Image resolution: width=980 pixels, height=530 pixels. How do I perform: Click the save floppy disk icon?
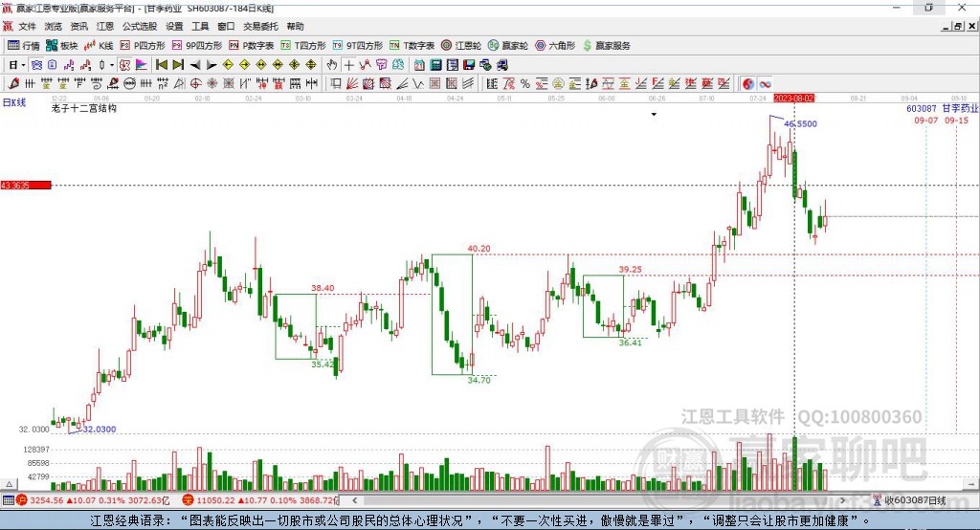(x=469, y=65)
